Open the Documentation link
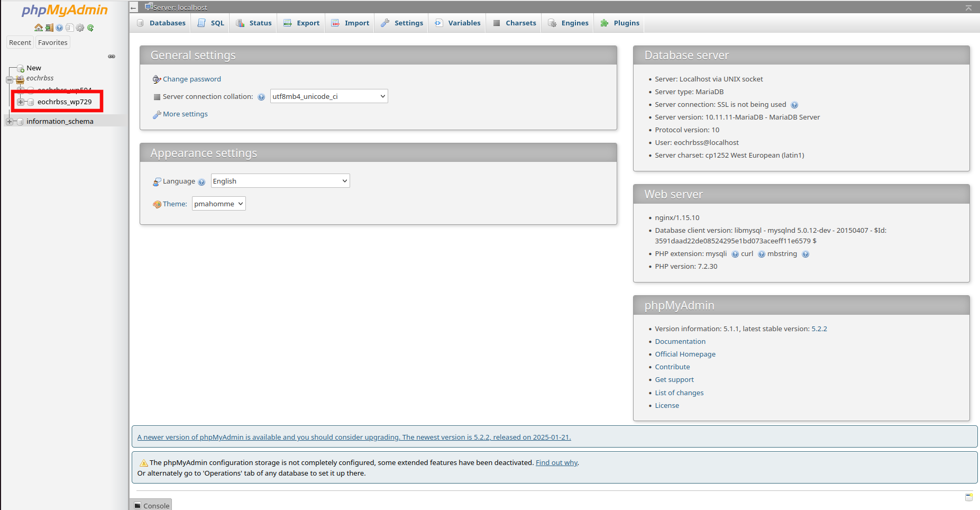The image size is (980, 510). (680, 342)
